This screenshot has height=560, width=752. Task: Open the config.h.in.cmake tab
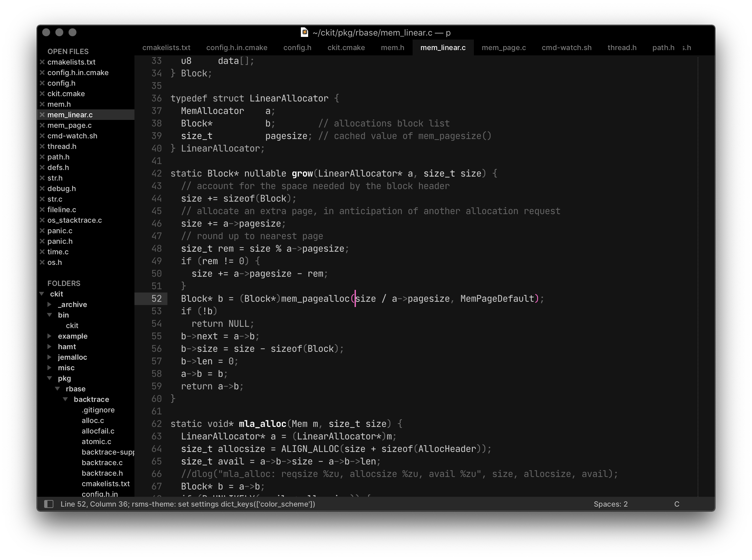[x=237, y=47]
